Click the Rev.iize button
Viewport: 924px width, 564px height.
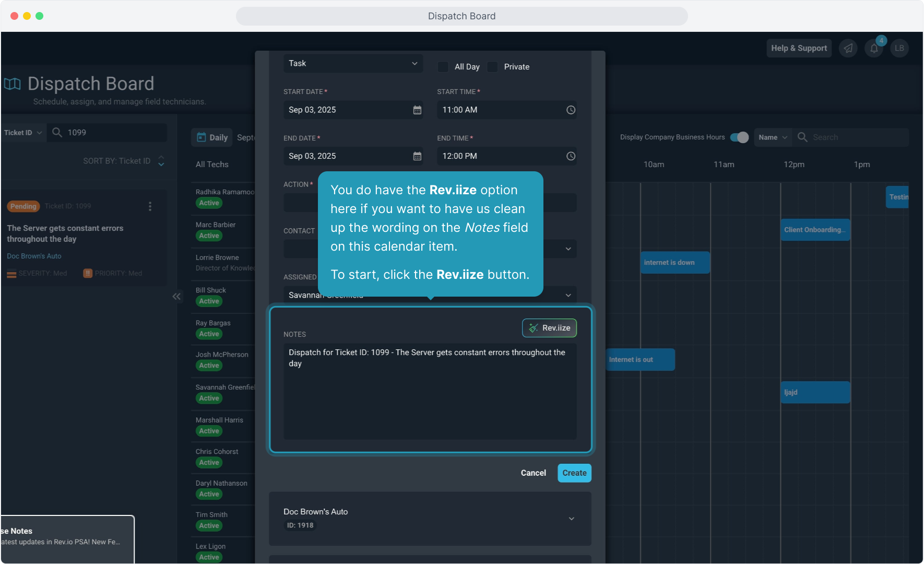coord(549,328)
